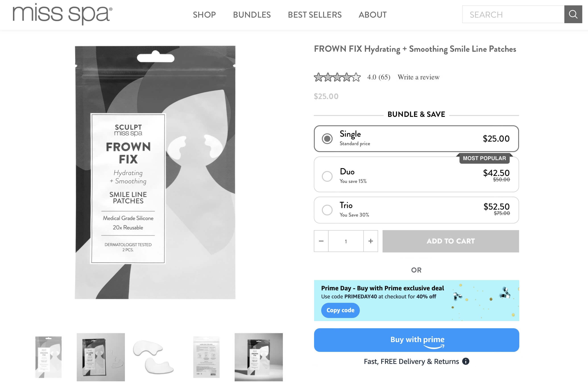
Task: Open the BUNDLES menu
Action: pyautogui.click(x=252, y=14)
